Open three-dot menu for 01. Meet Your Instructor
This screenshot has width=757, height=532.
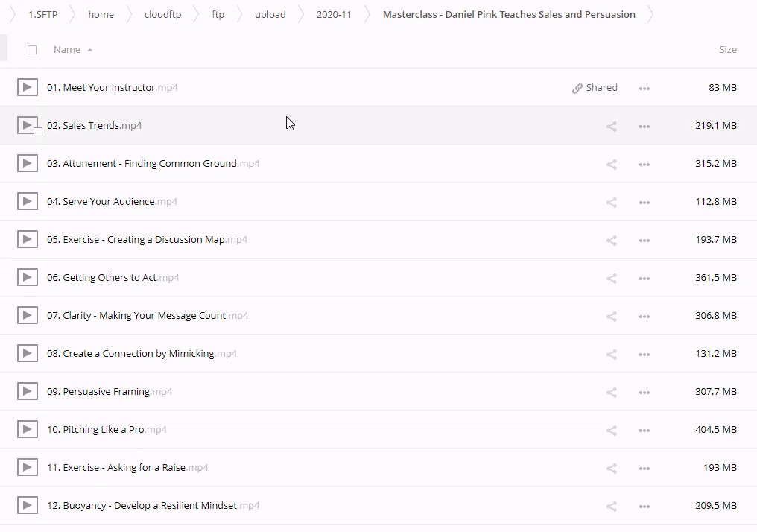click(x=644, y=88)
